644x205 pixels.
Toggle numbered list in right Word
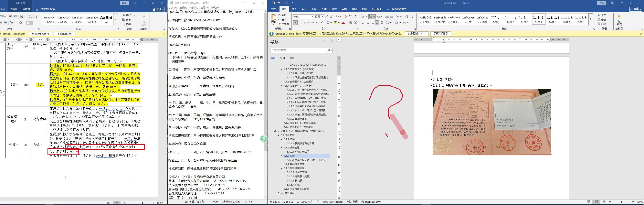371,16
